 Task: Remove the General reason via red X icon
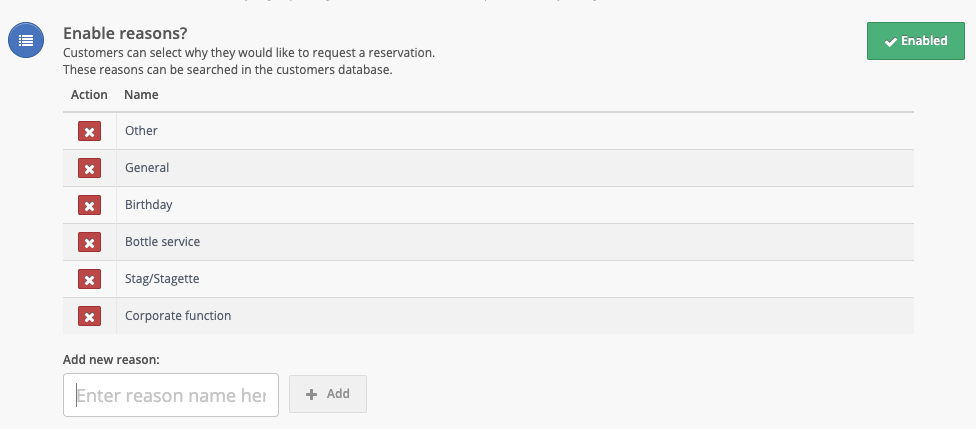point(89,168)
